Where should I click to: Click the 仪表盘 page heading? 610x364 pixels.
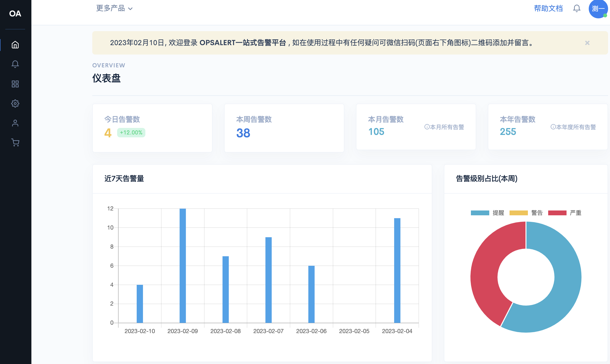pos(106,78)
